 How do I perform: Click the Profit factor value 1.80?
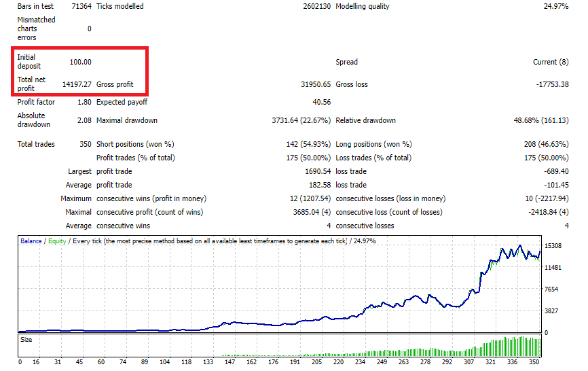coord(84,102)
